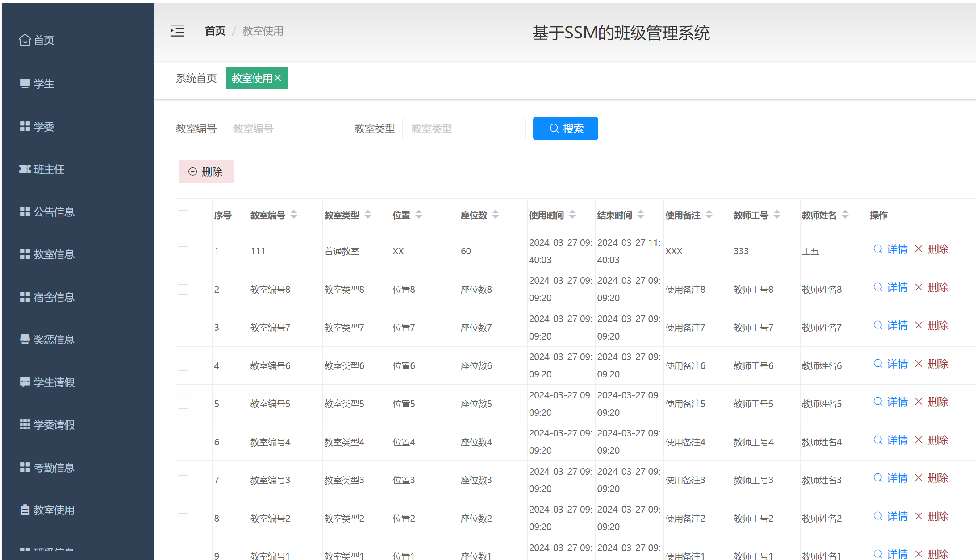Check the checkbox for 教室编号7 row
The width and height of the screenshot is (976, 560).
pos(183,328)
